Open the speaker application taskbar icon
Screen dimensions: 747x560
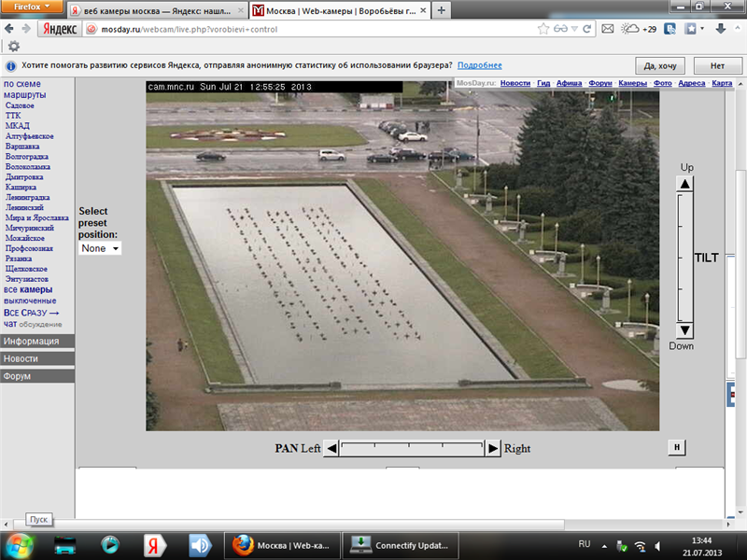point(200,545)
